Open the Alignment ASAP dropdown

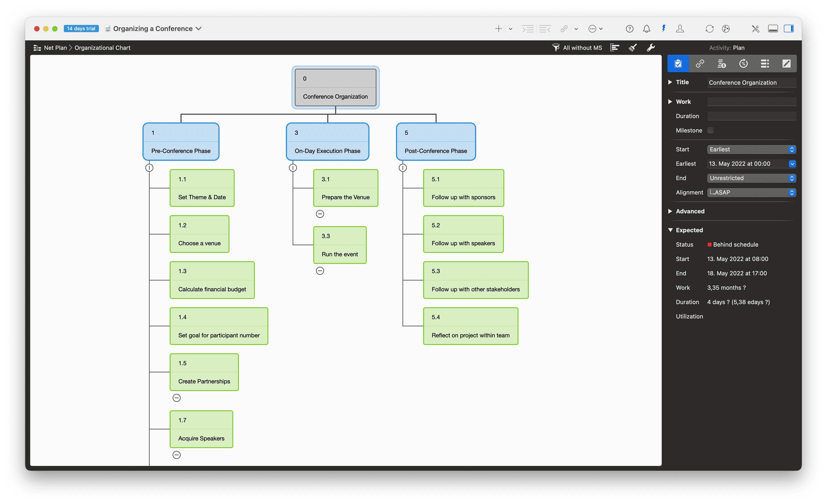coord(751,192)
